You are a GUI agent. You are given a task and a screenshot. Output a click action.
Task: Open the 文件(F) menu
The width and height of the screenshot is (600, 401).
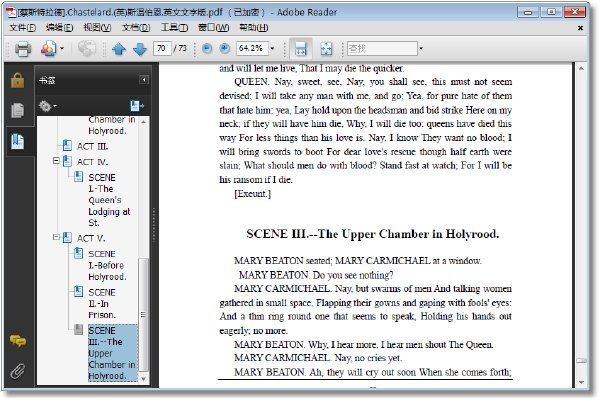pyautogui.click(x=22, y=28)
